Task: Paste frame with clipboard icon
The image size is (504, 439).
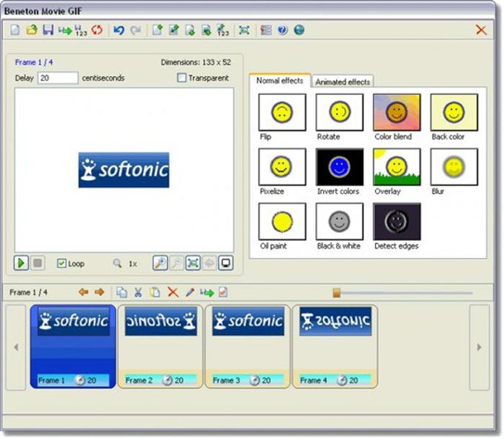Action: [155, 292]
